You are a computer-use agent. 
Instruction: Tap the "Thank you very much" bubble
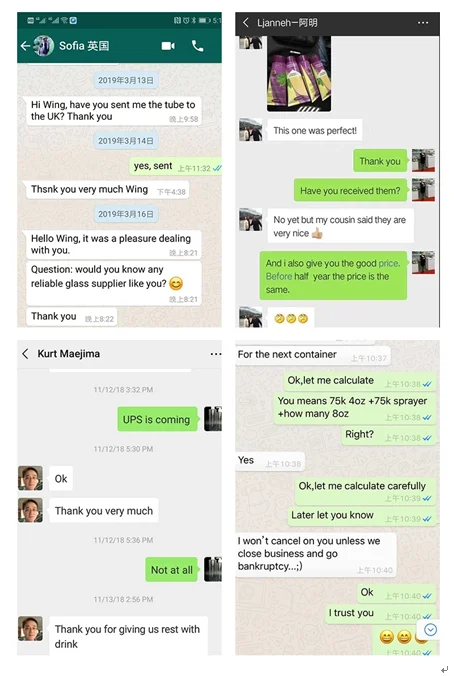pos(104,511)
